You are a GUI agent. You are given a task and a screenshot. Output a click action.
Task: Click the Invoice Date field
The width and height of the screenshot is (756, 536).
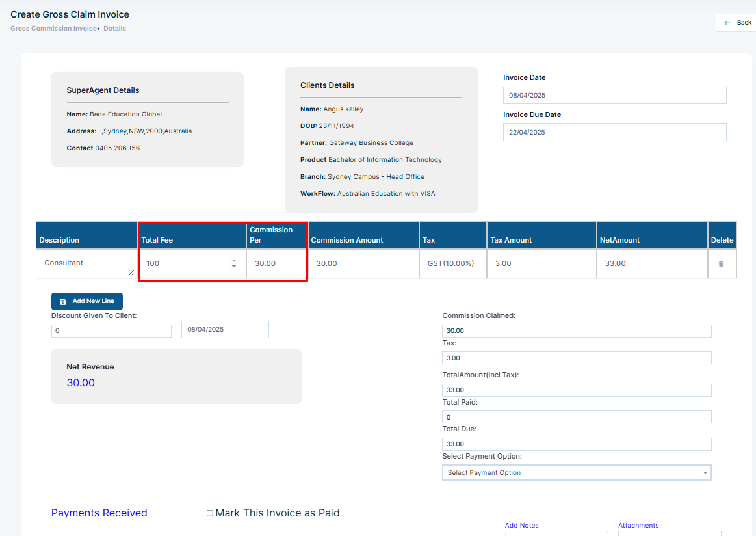click(614, 95)
